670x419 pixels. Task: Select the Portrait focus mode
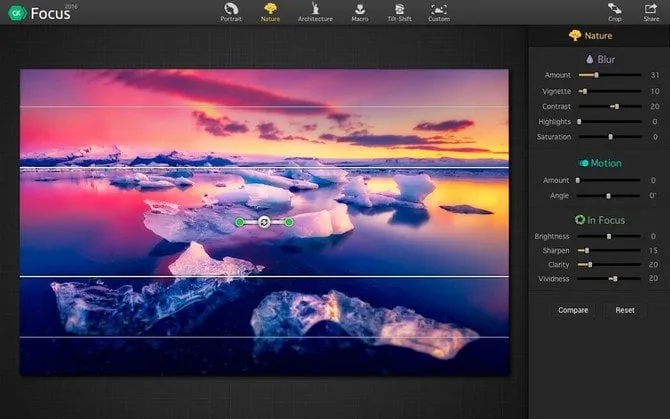coord(231,11)
